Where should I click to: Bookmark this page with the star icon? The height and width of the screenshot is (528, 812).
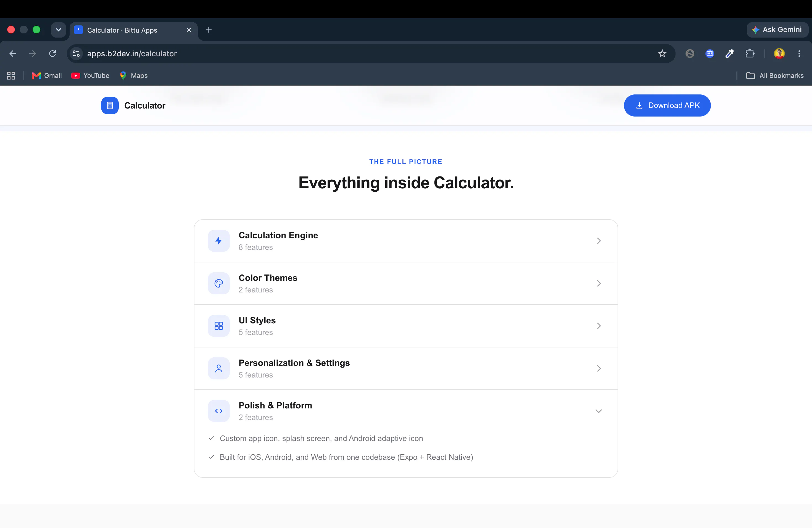tap(662, 54)
